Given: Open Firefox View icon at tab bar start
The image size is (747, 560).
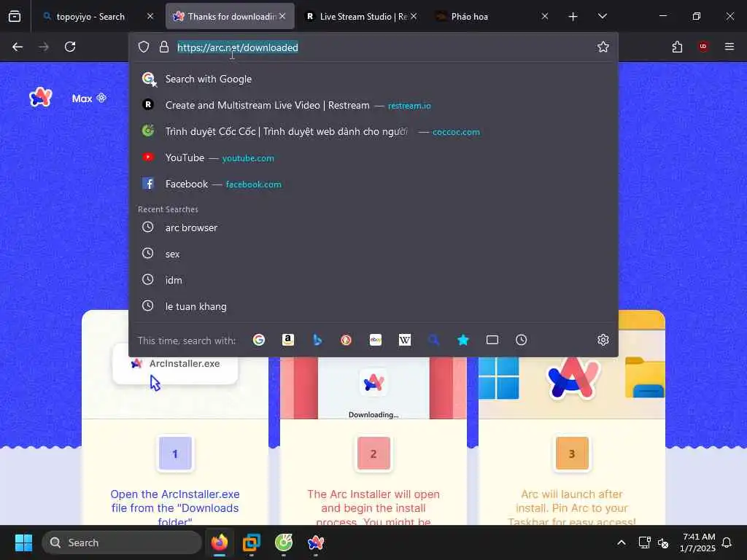Looking at the screenshot, I should pyautogui.click(x=15, y=17).
